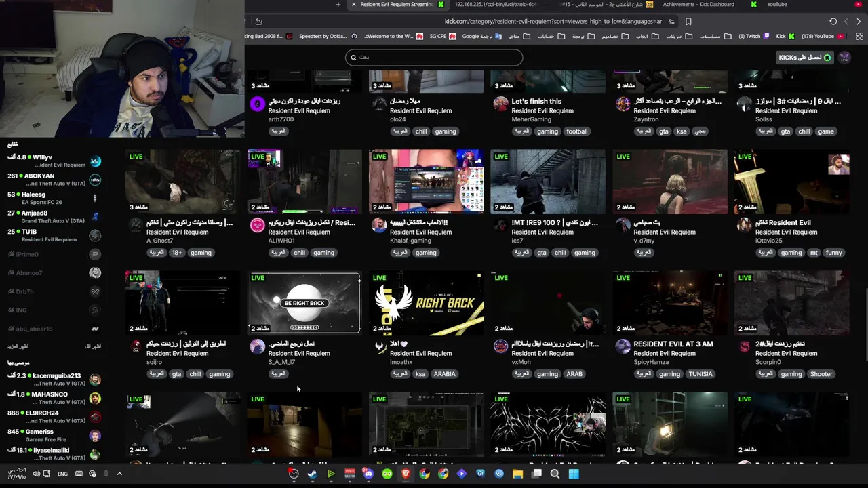Expand hidden system tray icons chevron

click(119, 474)
